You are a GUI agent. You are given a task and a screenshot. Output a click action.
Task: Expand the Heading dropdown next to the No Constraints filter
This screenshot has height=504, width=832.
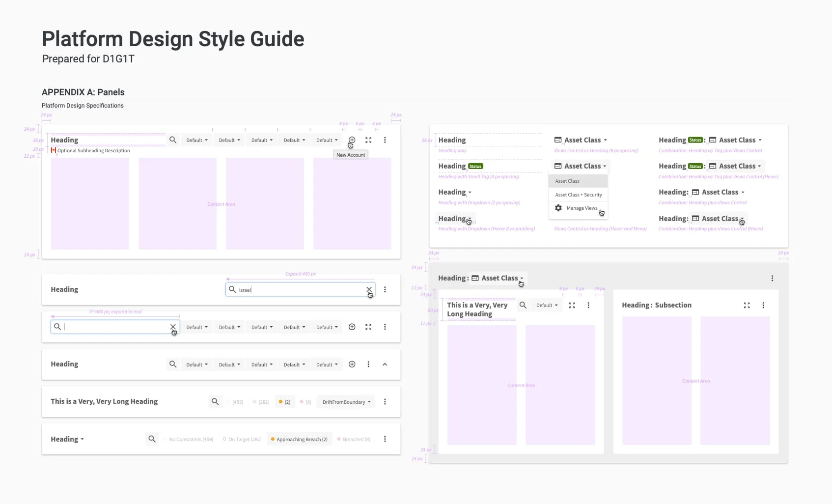67,439
